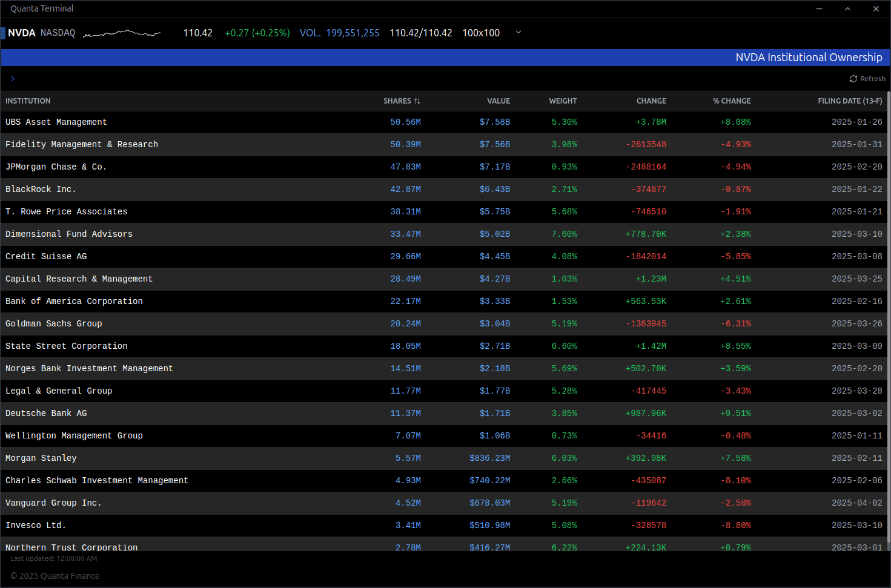Select the Charles Schwab Investment Management row
891x588 pixels.
[x=444, y=481]
